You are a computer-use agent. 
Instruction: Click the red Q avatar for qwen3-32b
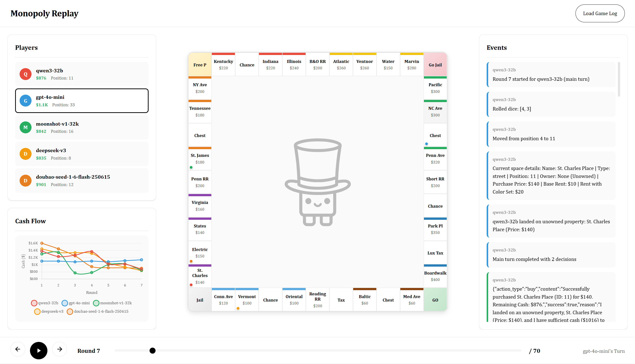coord(26,74)
